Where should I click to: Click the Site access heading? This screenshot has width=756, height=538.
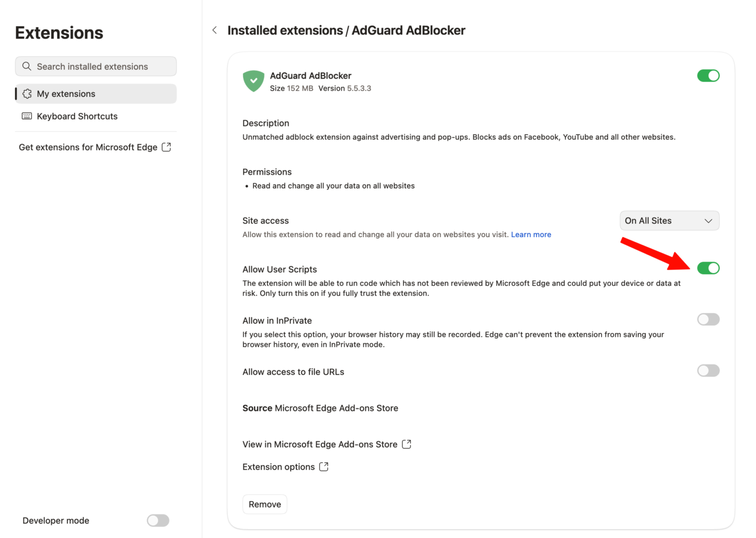(266, 220)
